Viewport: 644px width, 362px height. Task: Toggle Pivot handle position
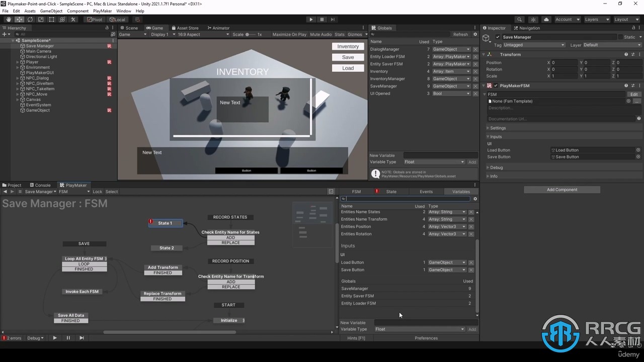pyautogui.click(x=95, y=20)
